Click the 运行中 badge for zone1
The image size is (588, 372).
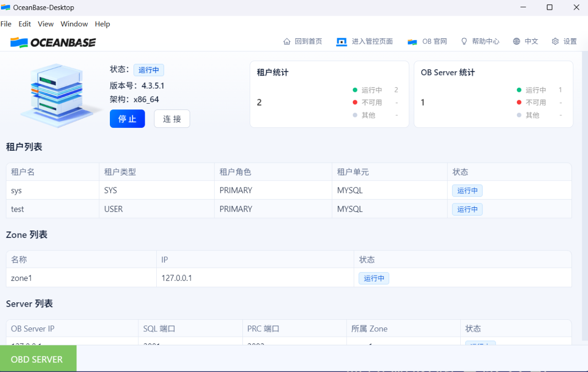[374, 278]
